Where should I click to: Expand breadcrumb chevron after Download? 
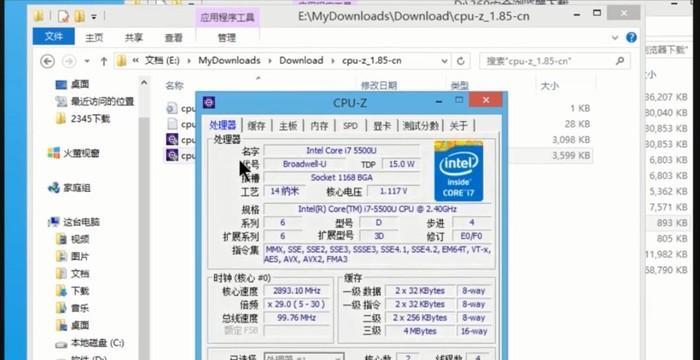click(332, 61)
